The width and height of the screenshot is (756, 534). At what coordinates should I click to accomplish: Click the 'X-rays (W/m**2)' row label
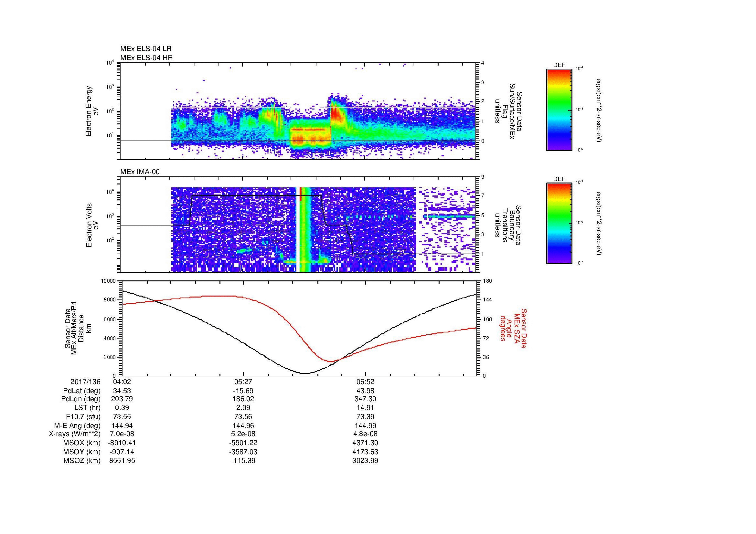click(x=75, y=434)
